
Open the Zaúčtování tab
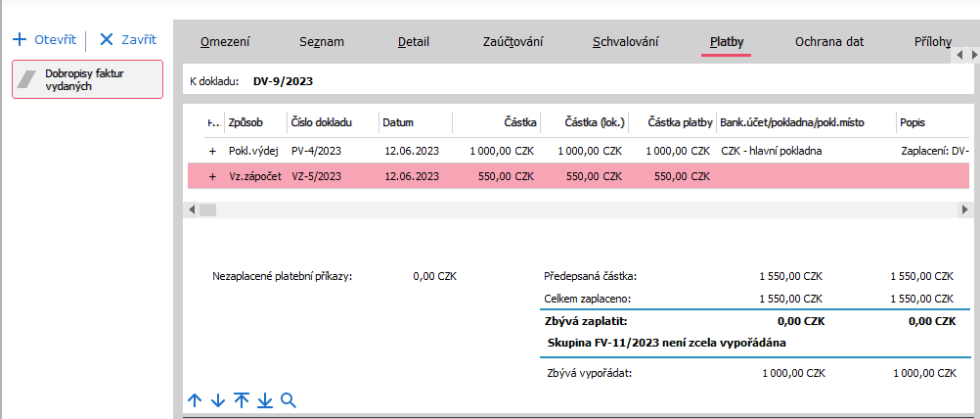[513, 42]
